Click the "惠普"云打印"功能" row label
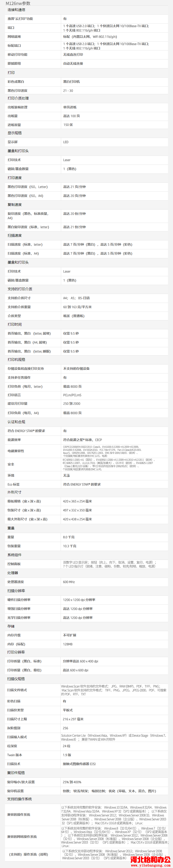 point(20,19)
